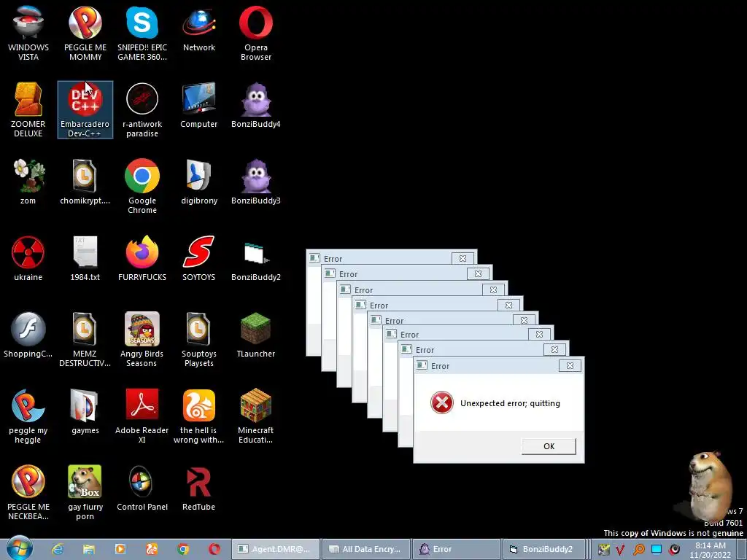Select the digibrony desktop icon

199,182
